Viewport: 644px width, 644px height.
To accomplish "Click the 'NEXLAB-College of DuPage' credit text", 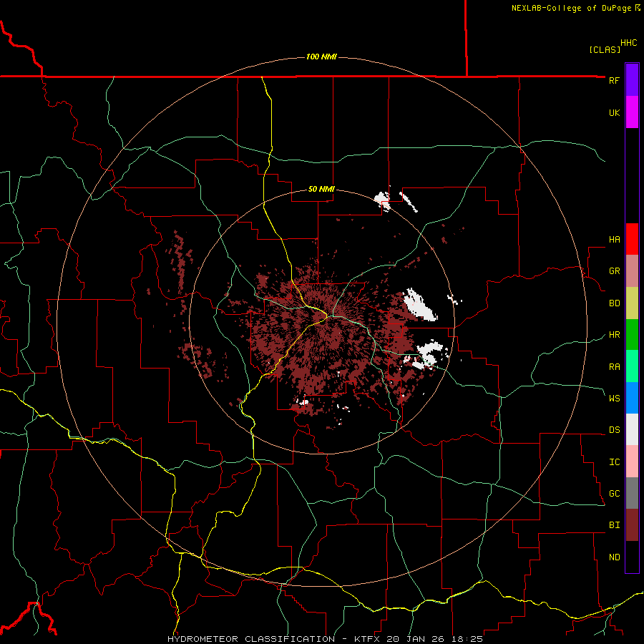I will tap(571, 8).
